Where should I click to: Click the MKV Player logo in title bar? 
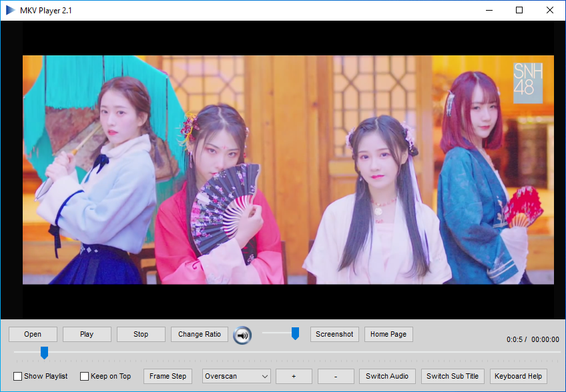click(11, 10)
